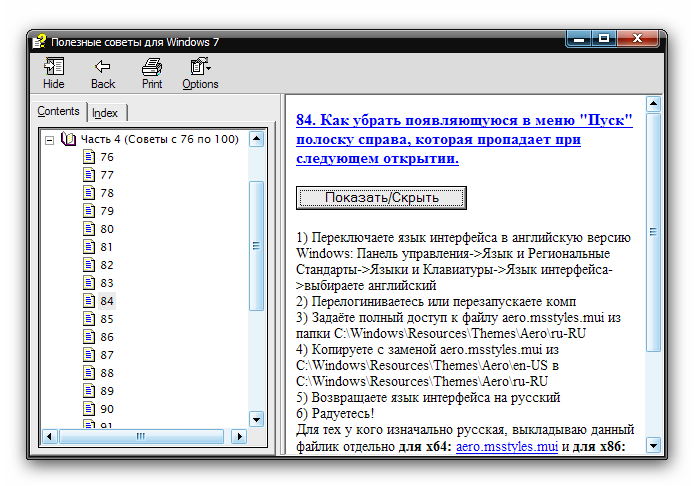This screenshot has width=694, height=486.
Task: Click the tree's vertical scrollbar up arrow
Action: [x=256, y=138]
